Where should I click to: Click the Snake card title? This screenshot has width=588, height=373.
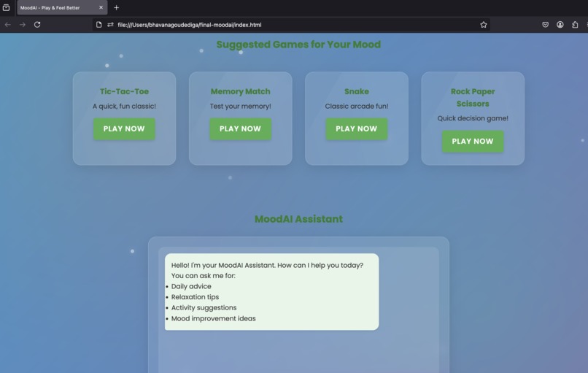coord(357,91)
